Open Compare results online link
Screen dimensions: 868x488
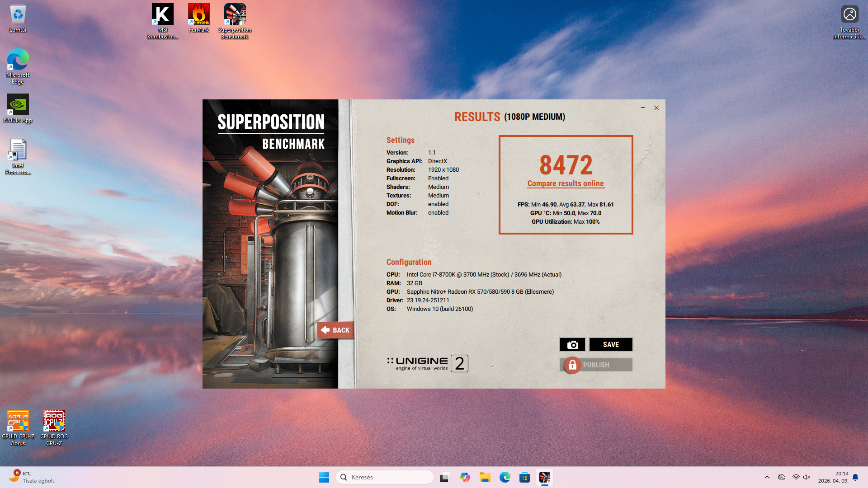565,183
